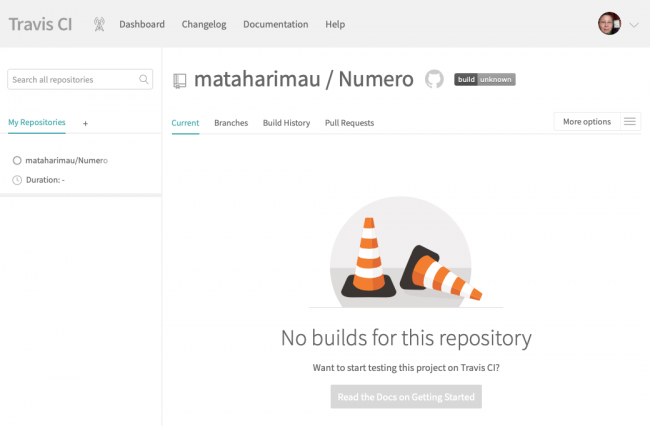The width and height of the screenshot is (650, 426).
Task: Click the Numero repository name in the title
Action: point(376,79)
